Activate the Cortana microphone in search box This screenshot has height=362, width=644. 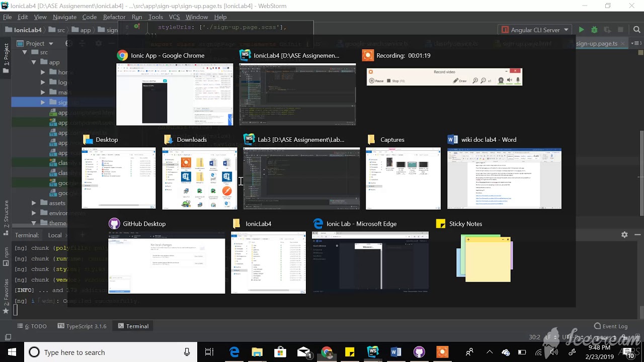pos(187,352)
